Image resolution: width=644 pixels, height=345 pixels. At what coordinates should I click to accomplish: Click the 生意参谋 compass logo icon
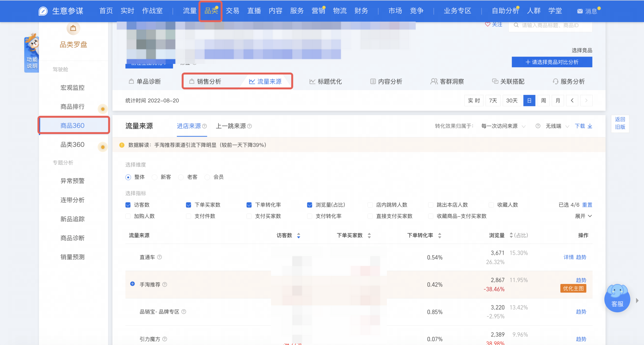(x=43, y=11)
